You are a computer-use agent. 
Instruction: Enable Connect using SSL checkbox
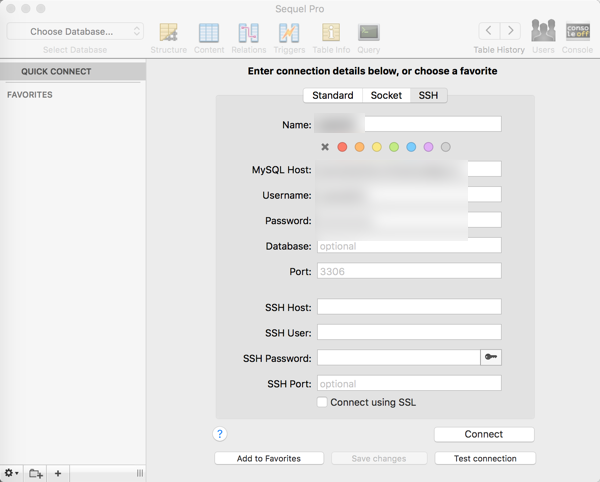(322, 402)
